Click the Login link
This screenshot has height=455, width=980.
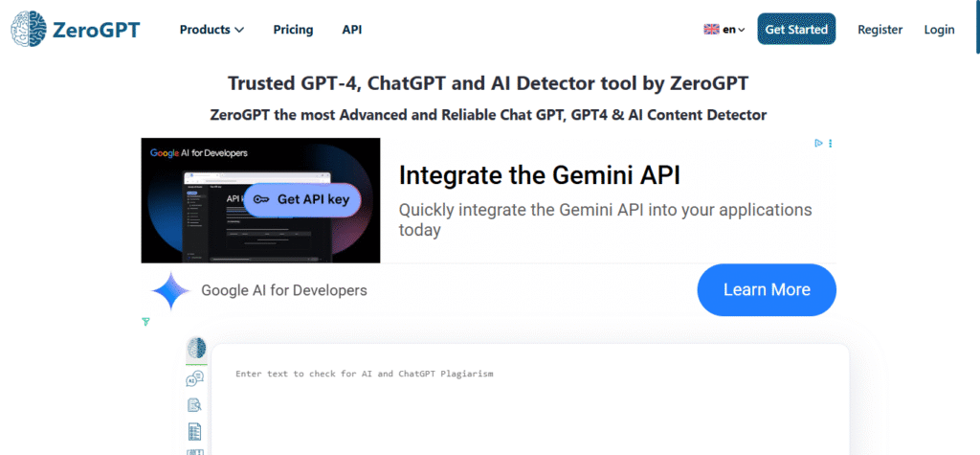pos(939,30)
